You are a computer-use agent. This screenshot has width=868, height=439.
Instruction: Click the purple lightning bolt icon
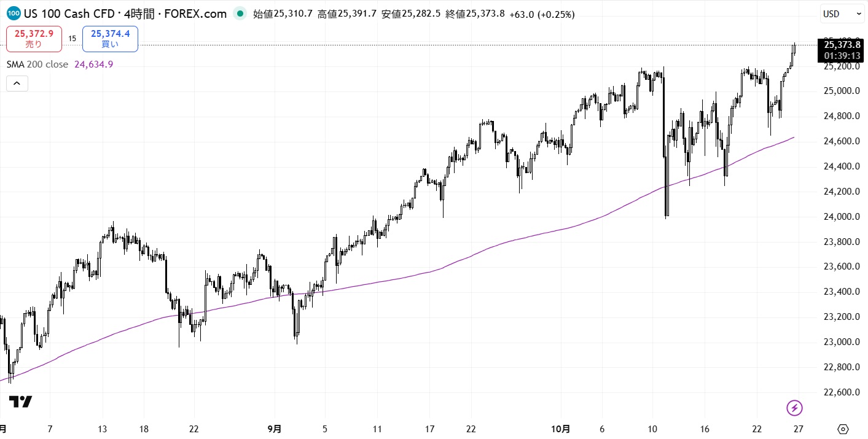coord(795,408)
